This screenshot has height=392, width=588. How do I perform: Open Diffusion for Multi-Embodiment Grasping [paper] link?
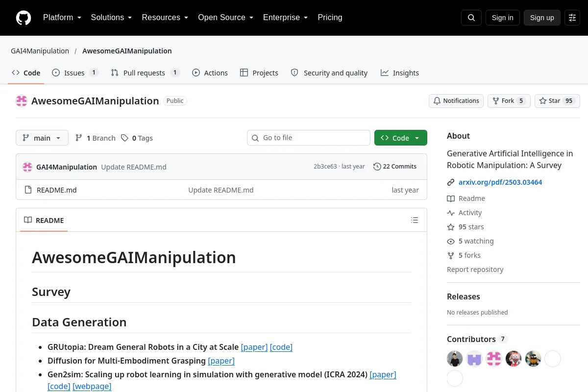click(x=221, y=361)
